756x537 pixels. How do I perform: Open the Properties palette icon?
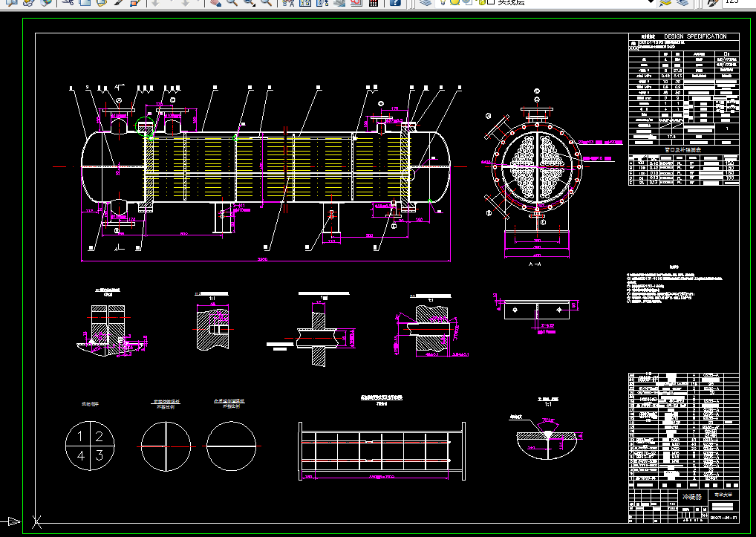point(288,2)
